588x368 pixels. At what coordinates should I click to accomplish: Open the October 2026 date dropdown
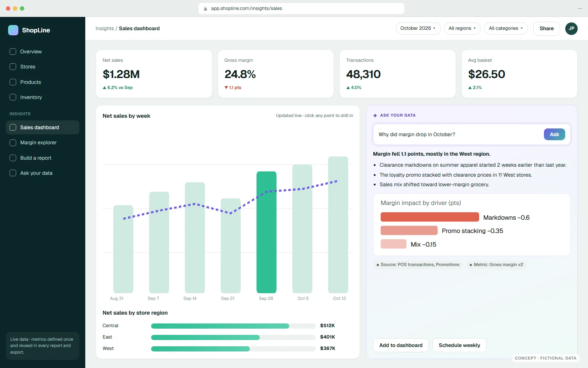[x=418, y=28]
